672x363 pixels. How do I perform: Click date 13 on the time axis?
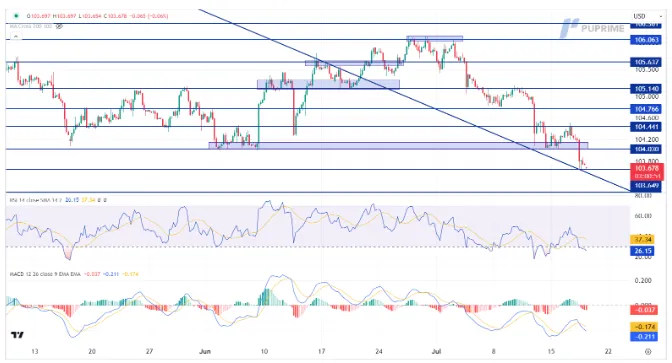(x=35, y=351)
